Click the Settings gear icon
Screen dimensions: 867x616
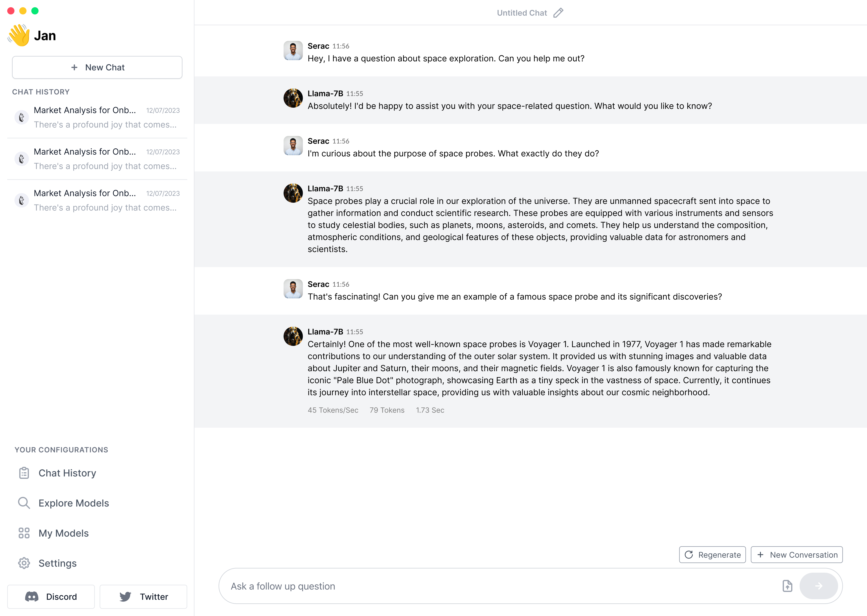24,563
